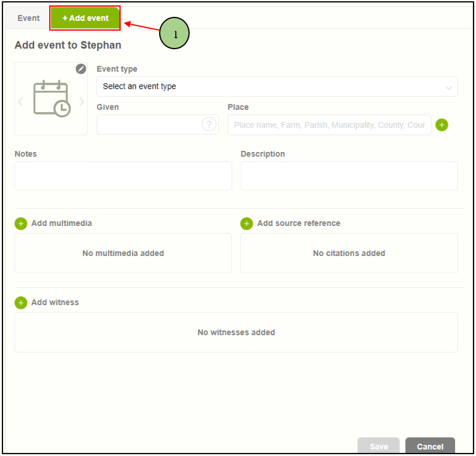
Task: Click the Add witness plus icon
Action: point(21,303)
